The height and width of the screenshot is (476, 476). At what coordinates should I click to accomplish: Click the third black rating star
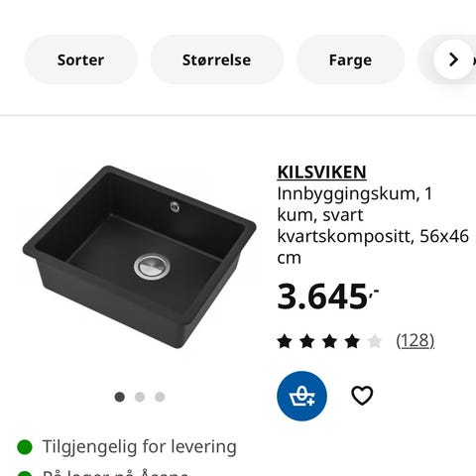pyautogui.click(x=329, y=341)
